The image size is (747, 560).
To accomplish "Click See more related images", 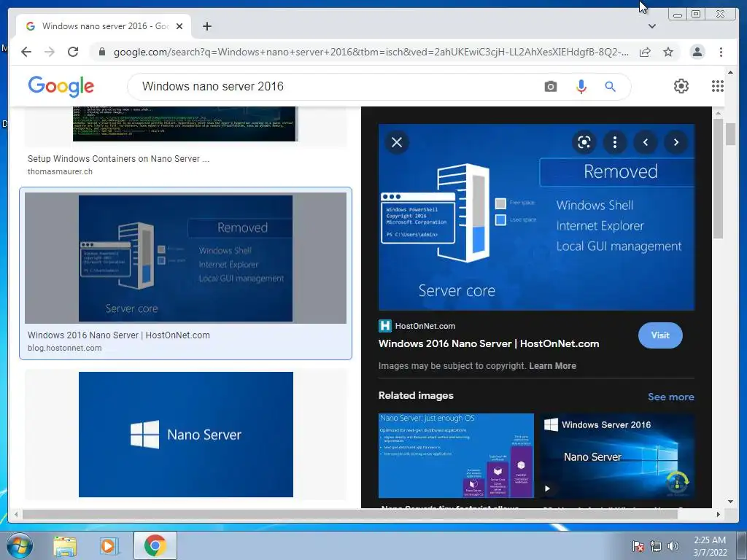I will [x=671, y=397].
